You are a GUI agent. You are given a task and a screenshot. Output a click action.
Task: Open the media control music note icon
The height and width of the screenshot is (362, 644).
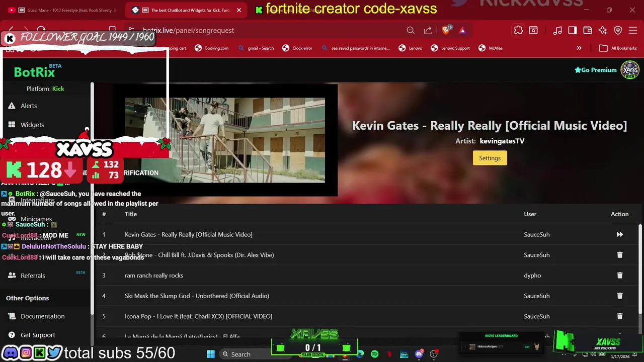557,30
